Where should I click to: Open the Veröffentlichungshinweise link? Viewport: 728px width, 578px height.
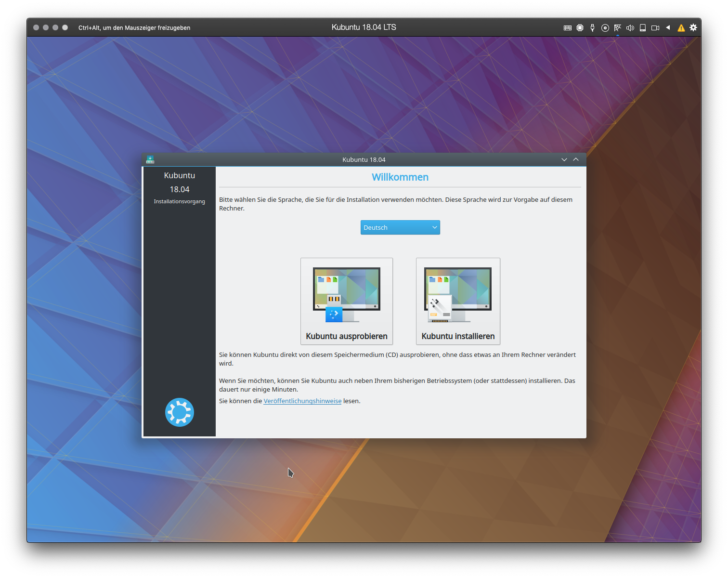coord(302,401)
